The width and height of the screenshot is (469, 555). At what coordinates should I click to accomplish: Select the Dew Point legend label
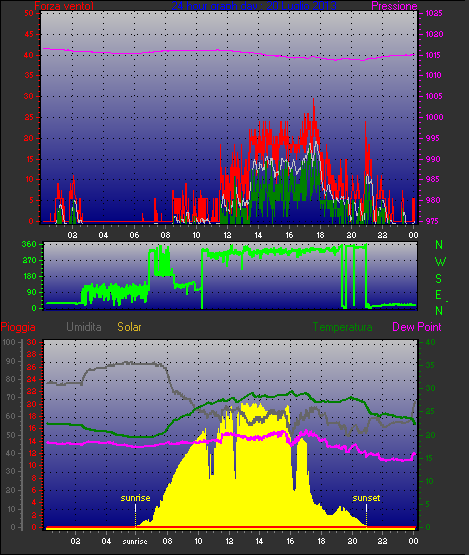click(417, 327)
